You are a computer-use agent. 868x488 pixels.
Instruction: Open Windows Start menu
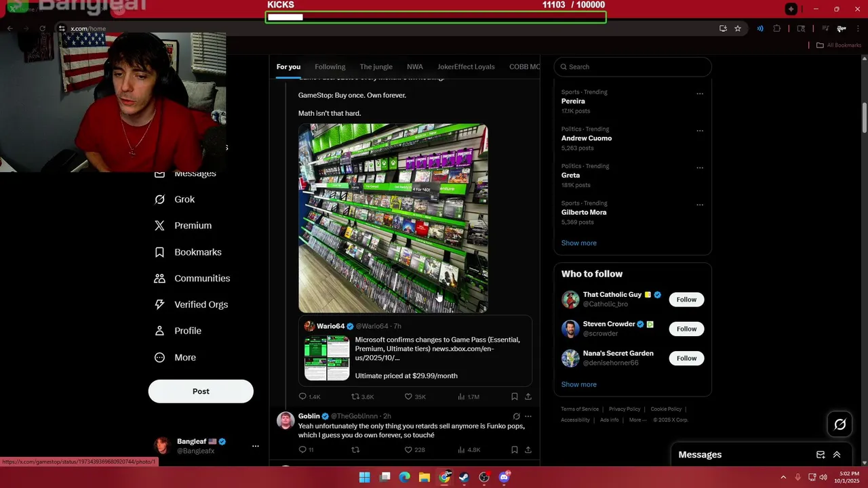pyautogui.click(x=364, y=477)
